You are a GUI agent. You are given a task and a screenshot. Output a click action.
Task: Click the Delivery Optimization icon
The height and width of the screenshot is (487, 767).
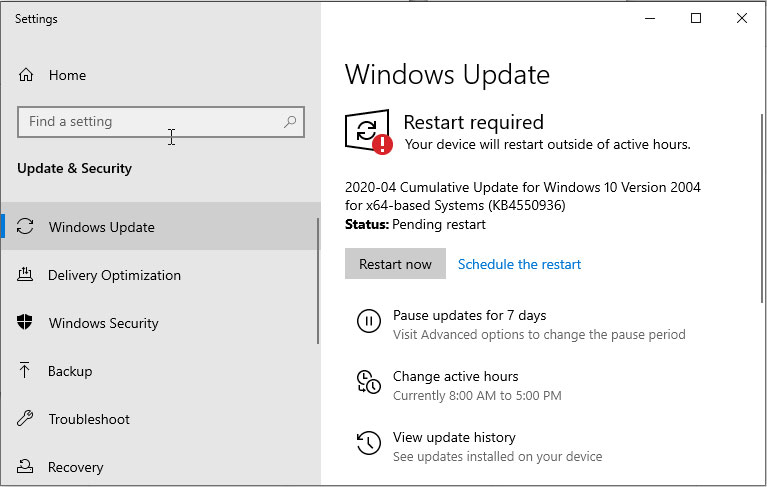coord(25,274)
